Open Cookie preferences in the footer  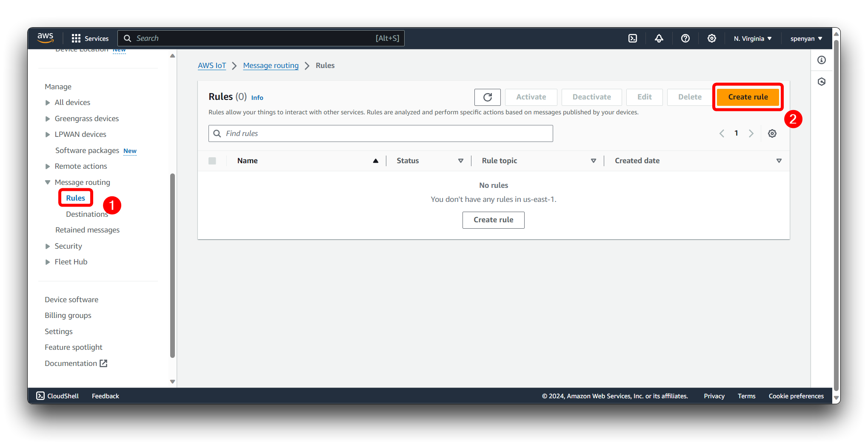pyautogui.click(x=796, y=396)
